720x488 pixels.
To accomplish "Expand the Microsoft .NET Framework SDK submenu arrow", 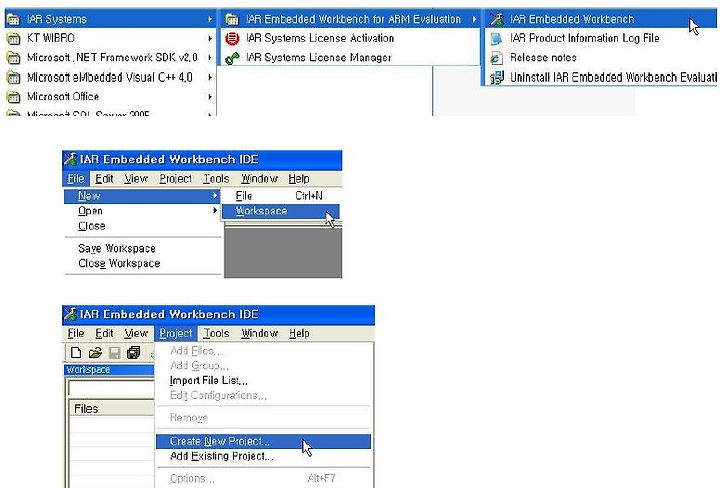I will [210, 58].
